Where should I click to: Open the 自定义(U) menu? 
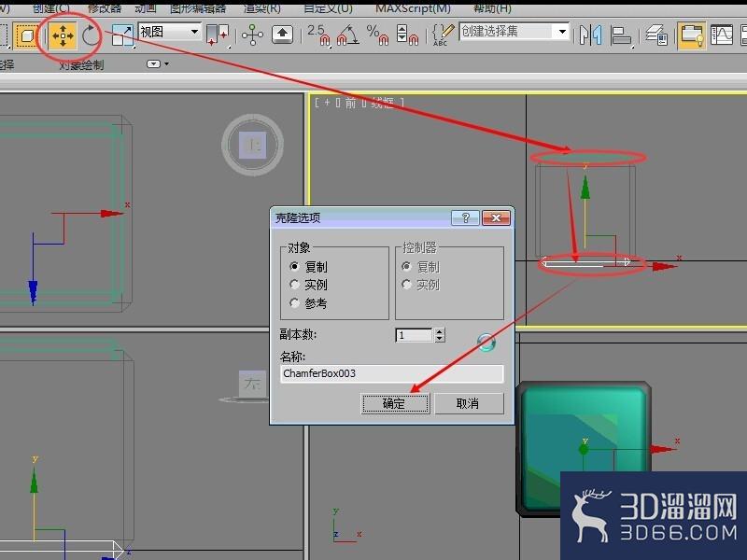tap(329, 8)
